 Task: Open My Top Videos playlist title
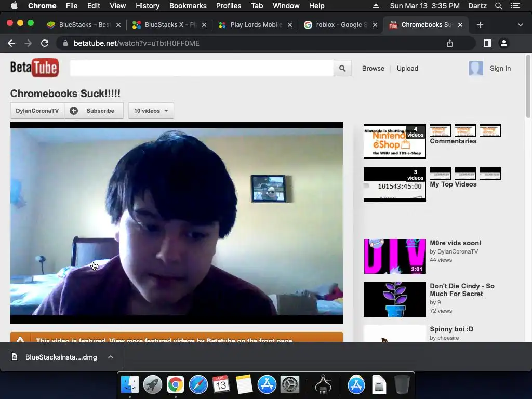(453, 184)
